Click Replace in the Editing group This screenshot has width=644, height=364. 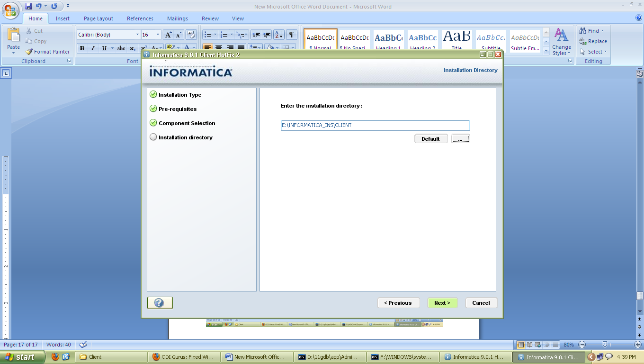tap(593, 41)
